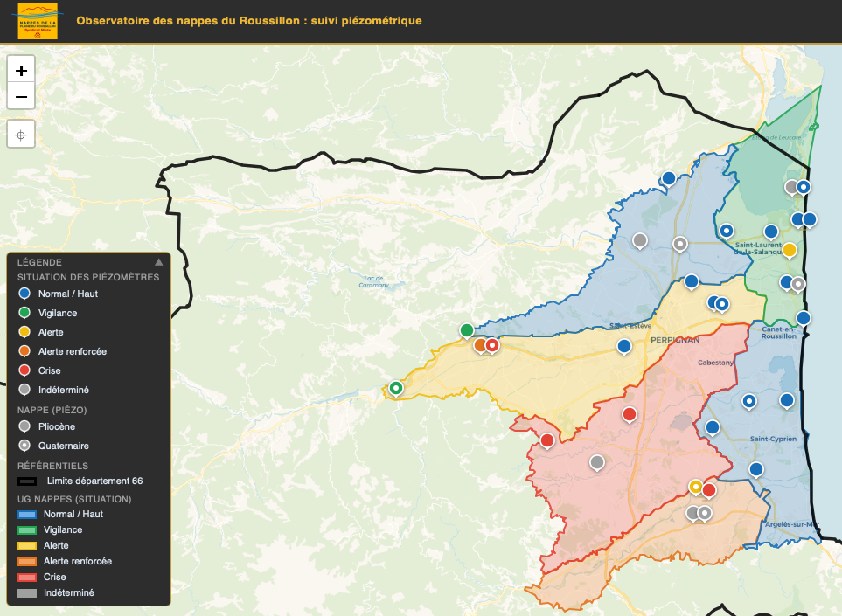Viewport: 842px width, 616px height.
Task: Click the blue marker north of Saint-Laurent-de-la-Salanque
Action: [771, 232]
